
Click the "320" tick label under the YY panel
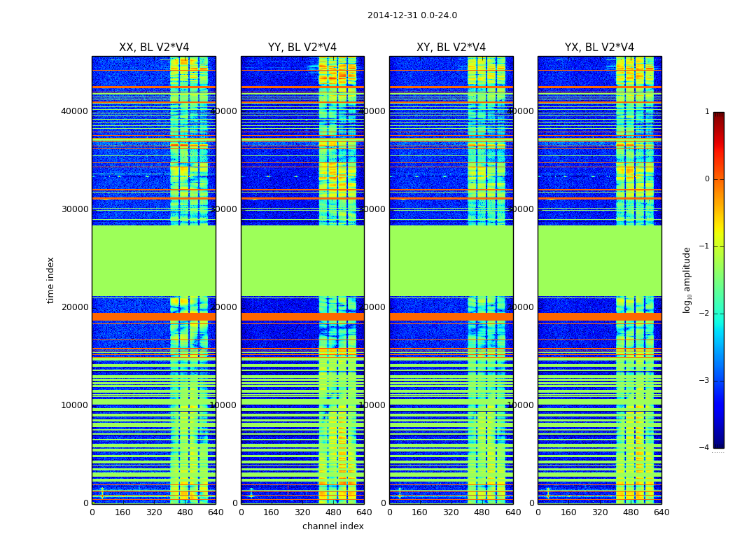point(302,512)
